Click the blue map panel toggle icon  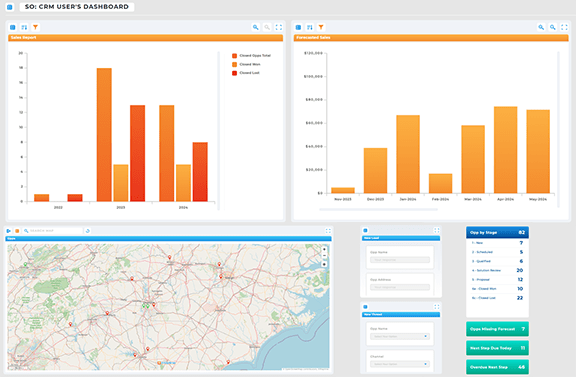pos(9,231)
